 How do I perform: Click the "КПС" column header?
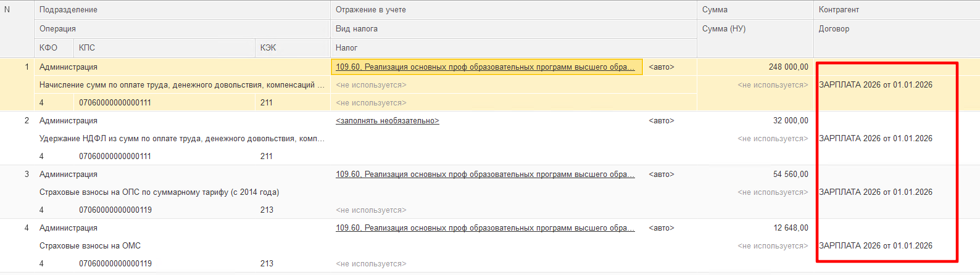[x=87, y=48]
